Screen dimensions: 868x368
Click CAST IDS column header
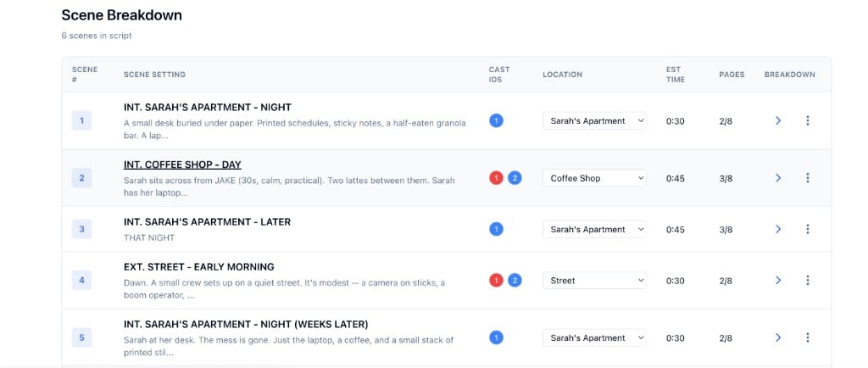pyautogui.click(x=499, y=75)
